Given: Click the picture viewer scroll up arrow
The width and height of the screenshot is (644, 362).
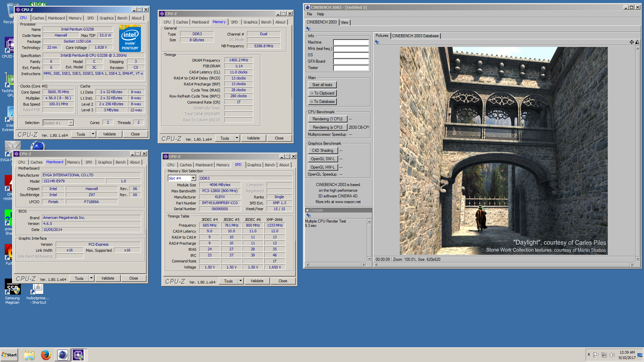Looking at the screenshot, I should point(638,48).
